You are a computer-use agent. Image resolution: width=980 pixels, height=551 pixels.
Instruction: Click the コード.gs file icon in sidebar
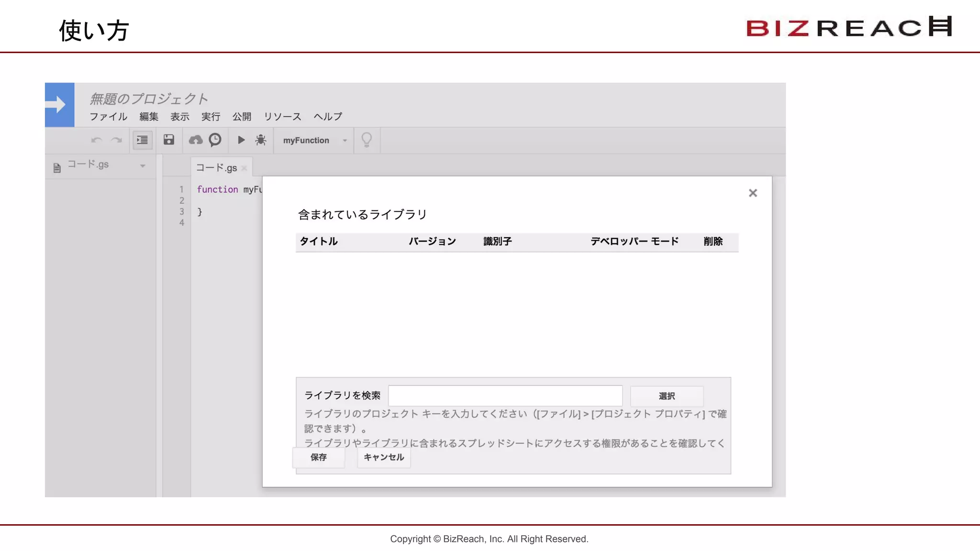click(x=57, y=168)
